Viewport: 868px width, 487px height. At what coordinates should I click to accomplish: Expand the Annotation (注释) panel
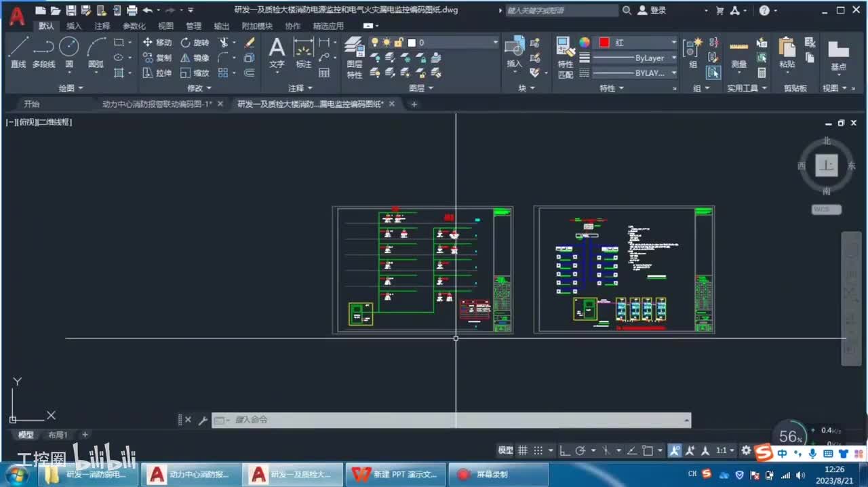[300, 88]
